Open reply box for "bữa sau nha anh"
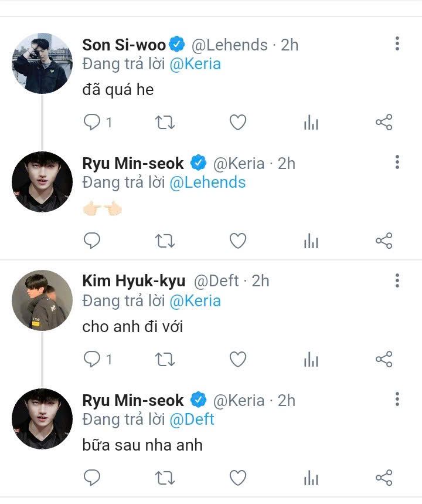This screenshot has height=504, width=422. [x=92, y=478]
